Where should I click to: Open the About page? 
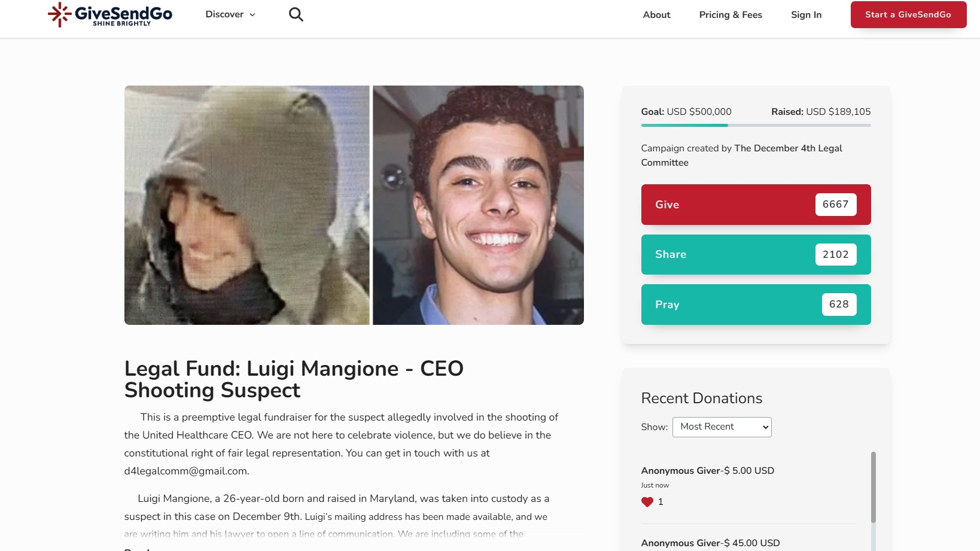click(656, 15)
